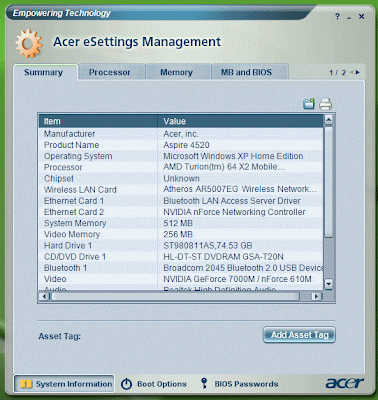Image resolution: width=378 pixels, height=400 pixels.
Task: Click the vertical scrollbar up arrow
Action: (x=328, y=120)
